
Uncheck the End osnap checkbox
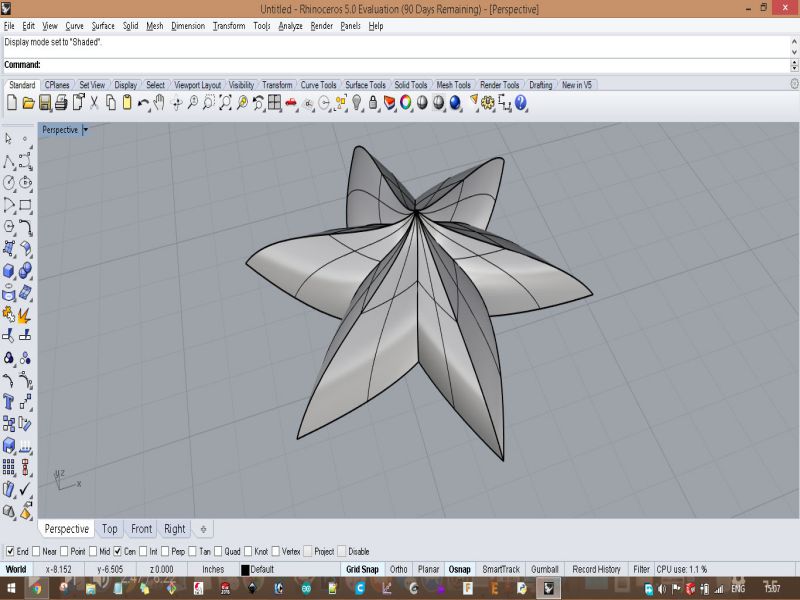[x=10, y=551]
